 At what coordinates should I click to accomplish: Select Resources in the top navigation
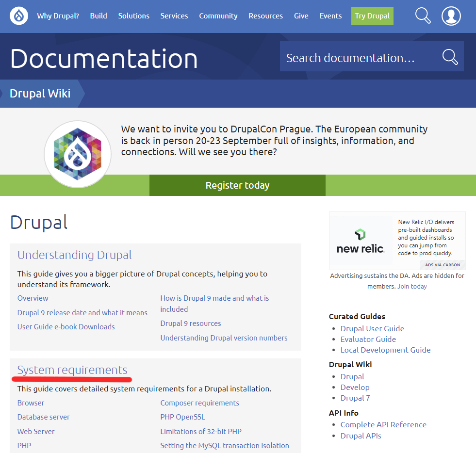pos(265,16)
